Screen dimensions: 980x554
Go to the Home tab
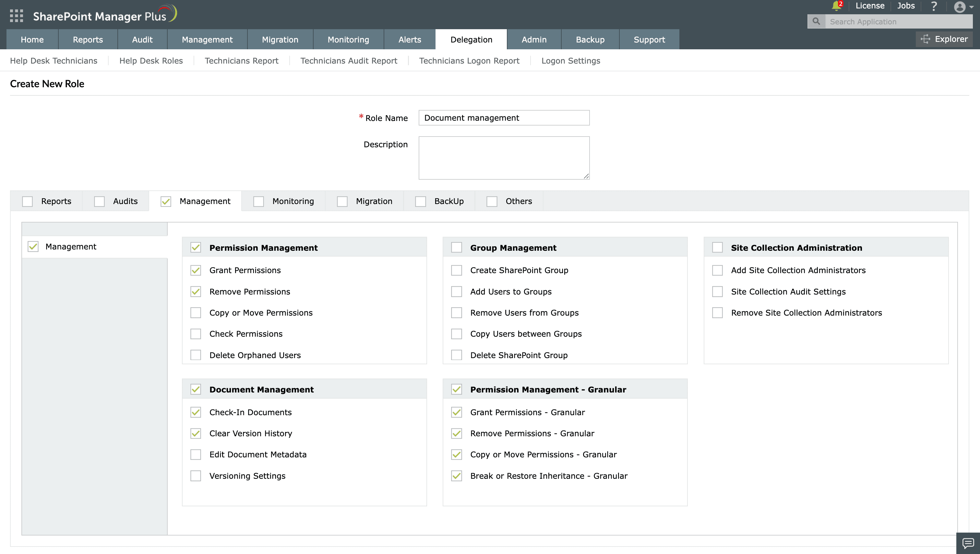click(x=32, y=39)
